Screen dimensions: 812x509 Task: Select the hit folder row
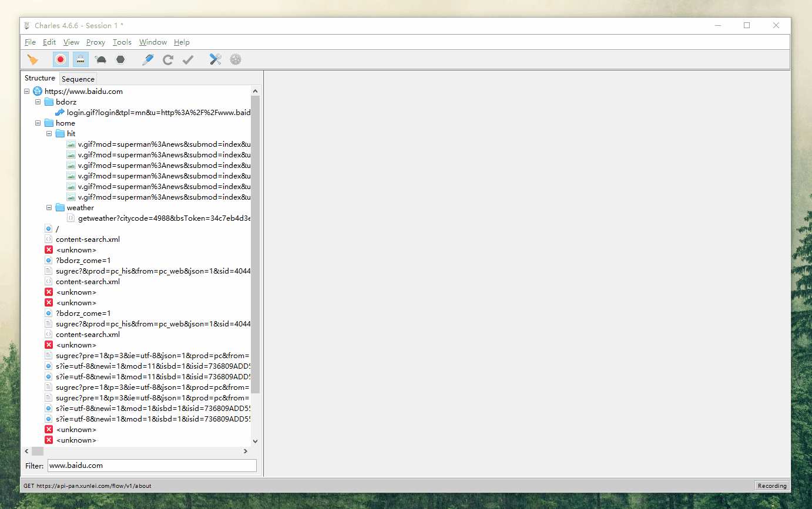(x=66, y=133)
